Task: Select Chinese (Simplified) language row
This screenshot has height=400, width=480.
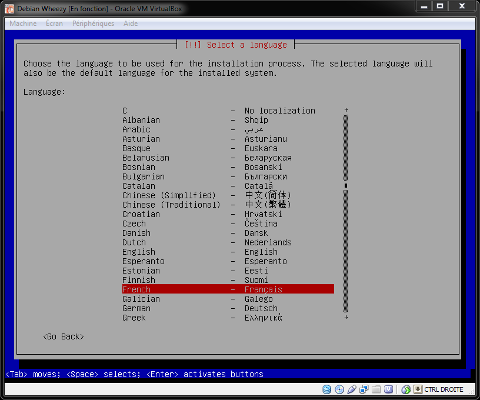Action: tap(228, 195)
